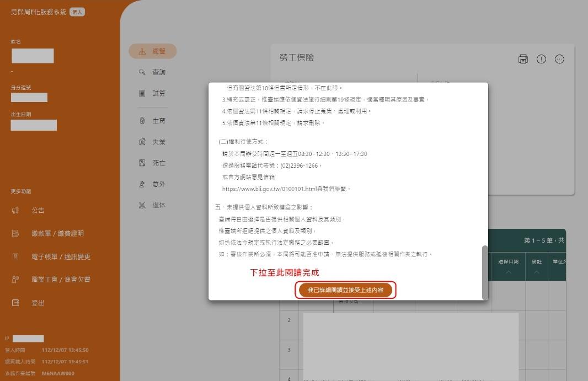Click 登出 to log out
Image resolution: width=588 pixels, height=381 pixels.
pos(38,303)
